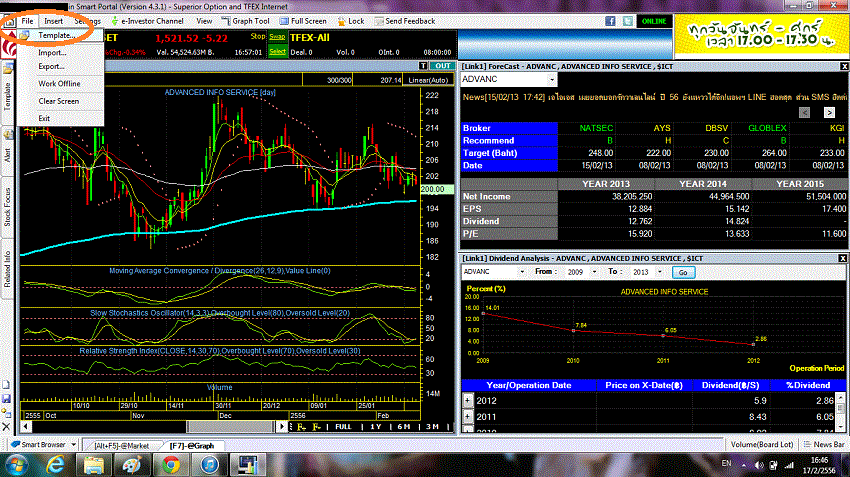Viewport: 850px width, 477px height.
Task: Switch to Full Screen mode
Action: (x=303, y=21)
